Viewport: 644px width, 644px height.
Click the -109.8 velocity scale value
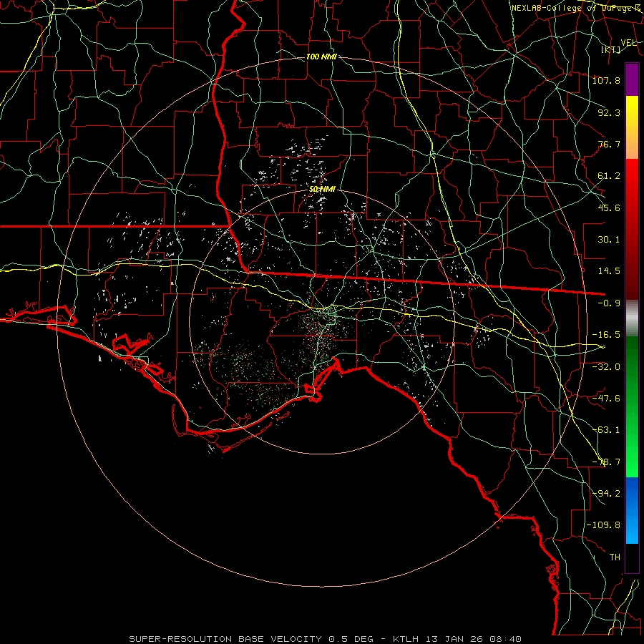[x=603, y=525]
